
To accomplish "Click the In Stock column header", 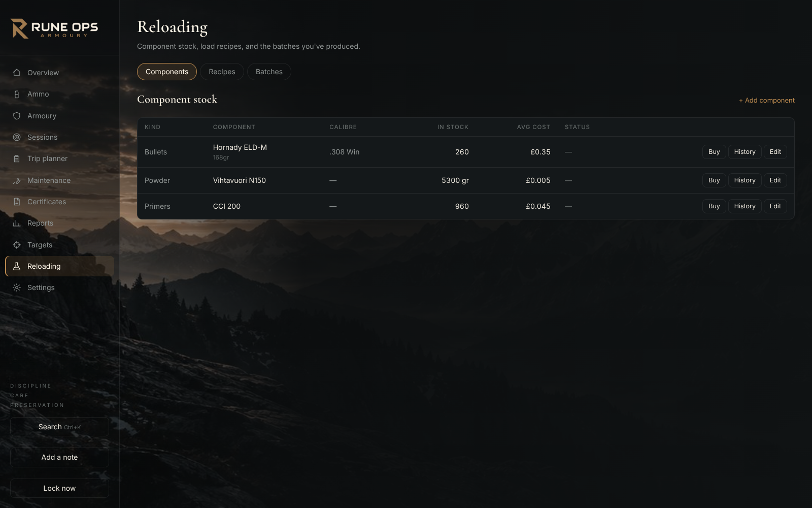I will click(453, 127).
